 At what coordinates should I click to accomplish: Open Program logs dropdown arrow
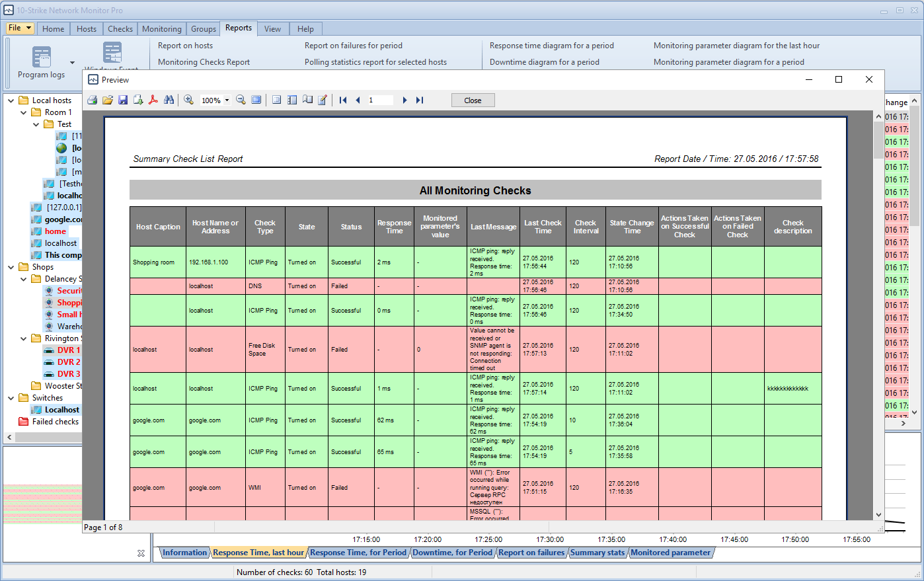[72, 63]
